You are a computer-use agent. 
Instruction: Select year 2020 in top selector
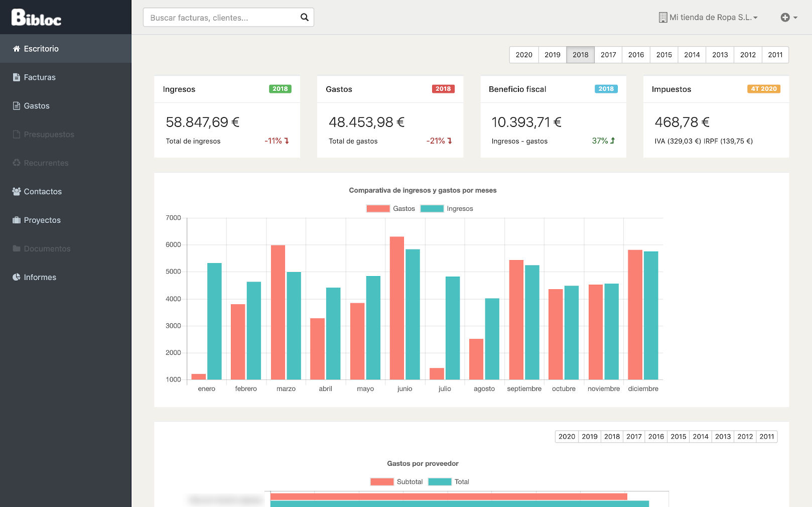(x=524, y=55)
